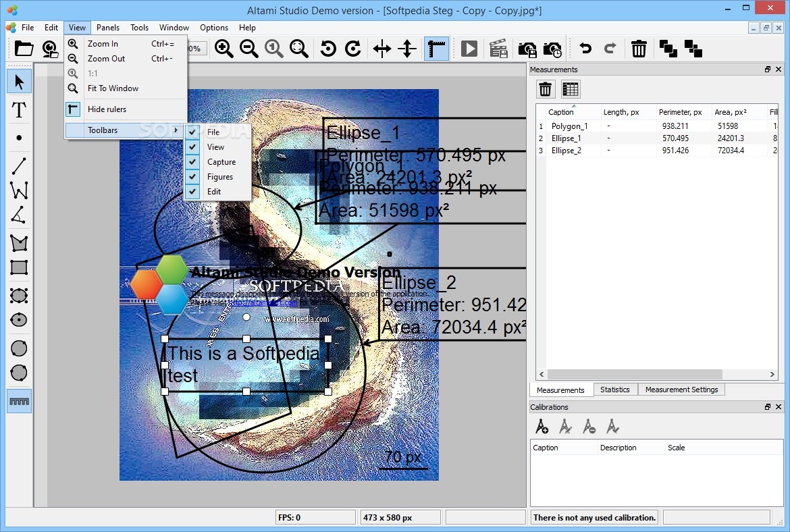Click the video clapperboard record icon

pyautogui.click(x=498, y=49)
